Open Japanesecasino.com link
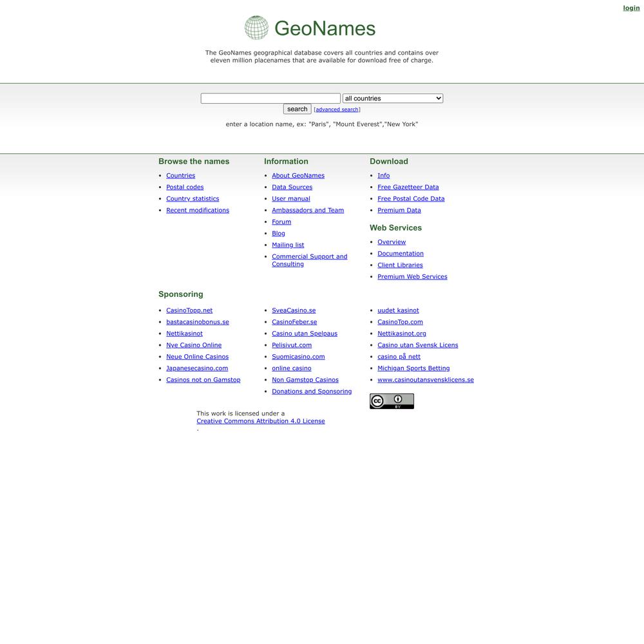The image size is (644, 644). click(x=197, y=368)
